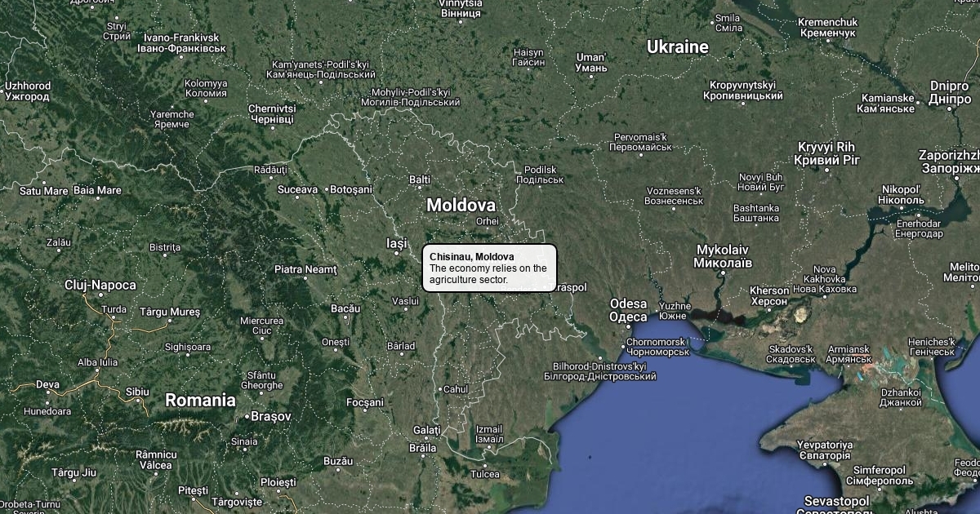Select the Ivano-Frankivsk city label

point(181,43)
